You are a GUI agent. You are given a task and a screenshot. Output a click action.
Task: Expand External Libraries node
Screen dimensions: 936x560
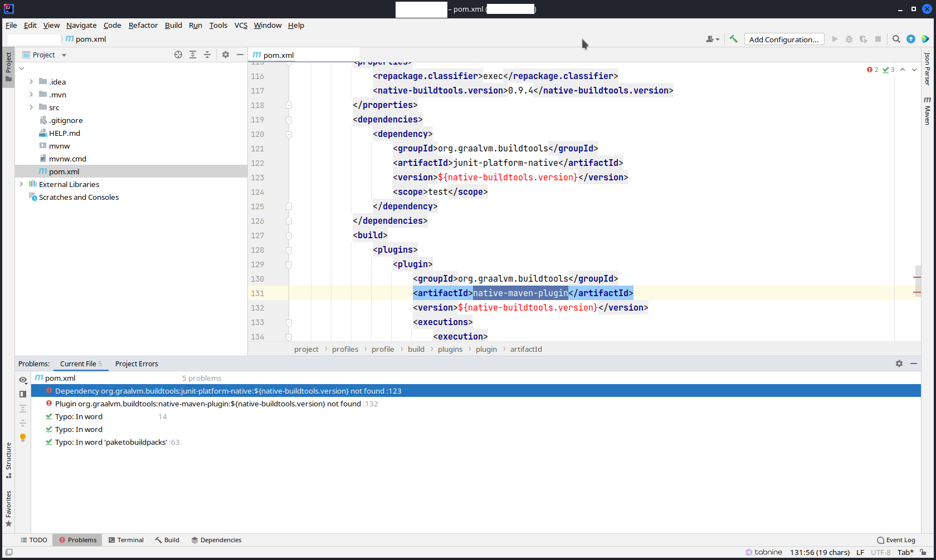click(x=21, y=184)
